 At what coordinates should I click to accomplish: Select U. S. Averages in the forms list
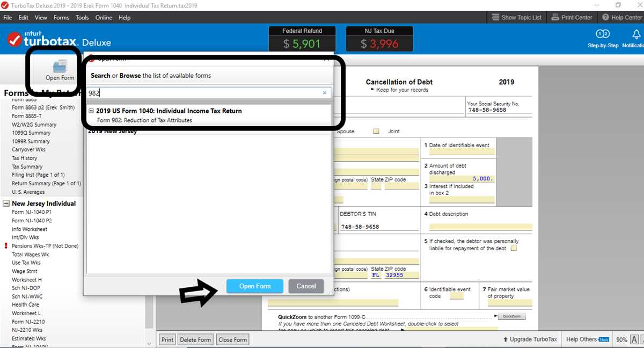pyautogui.click(x=28, y=192)
